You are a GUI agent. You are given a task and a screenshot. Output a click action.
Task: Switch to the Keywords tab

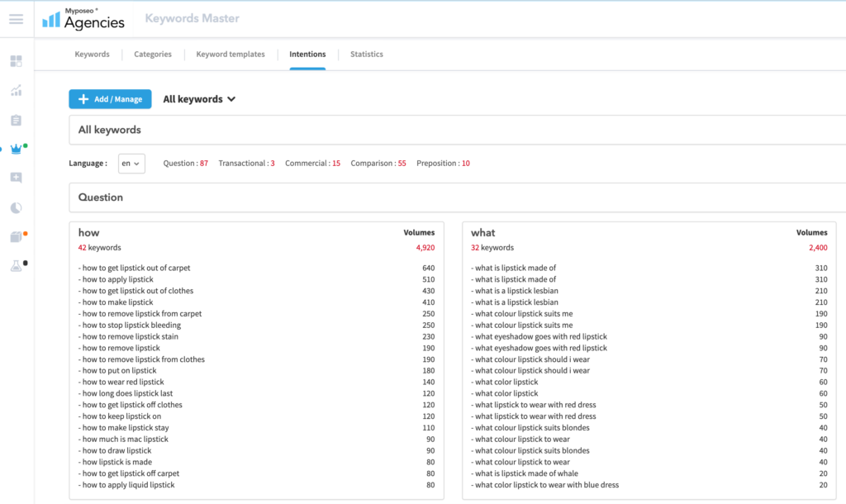(93, 54)
